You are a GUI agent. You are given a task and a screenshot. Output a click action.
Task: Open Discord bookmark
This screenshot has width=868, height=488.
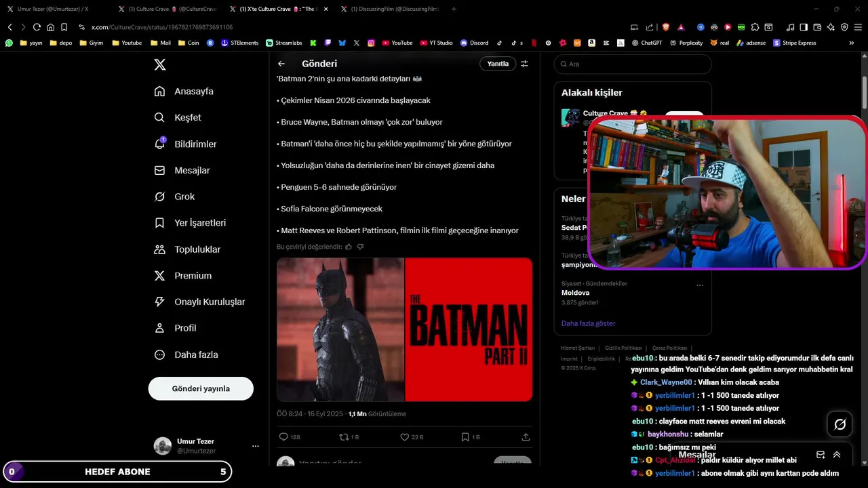475,43
